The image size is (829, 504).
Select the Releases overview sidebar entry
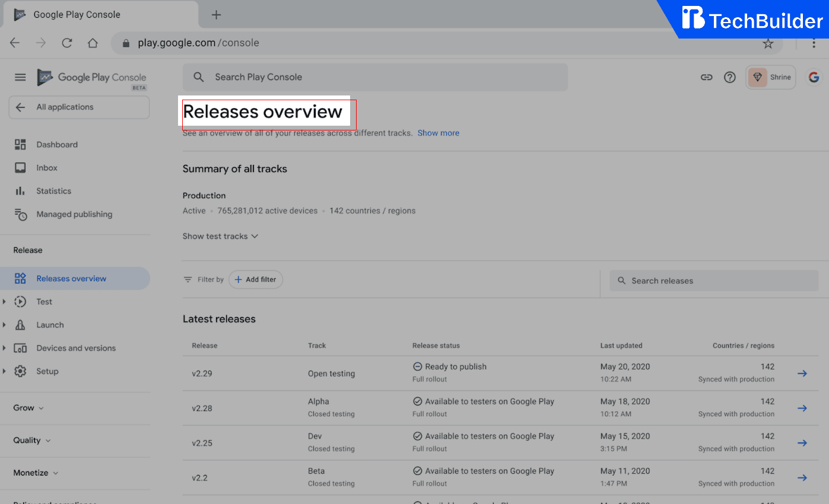(71, 278)
